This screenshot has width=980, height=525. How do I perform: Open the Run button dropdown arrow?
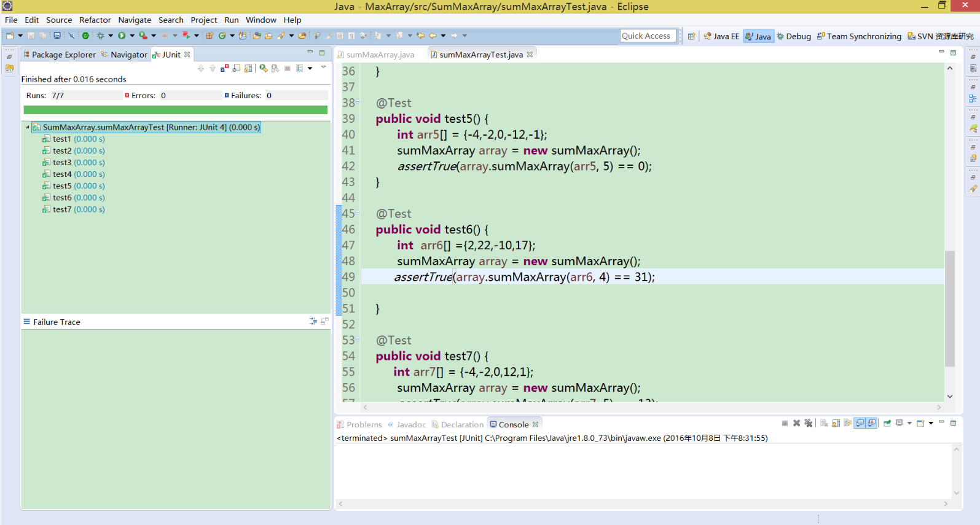pyautogui.click(x=132, y=36)
